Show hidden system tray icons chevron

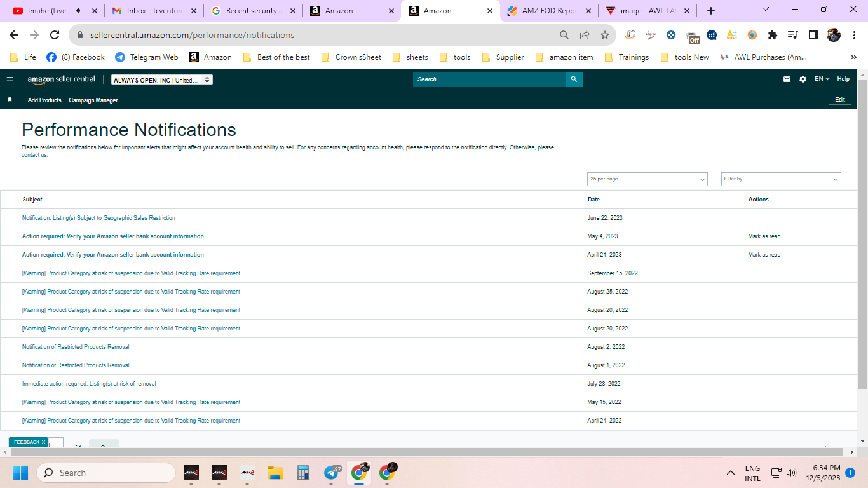point(731,473)
